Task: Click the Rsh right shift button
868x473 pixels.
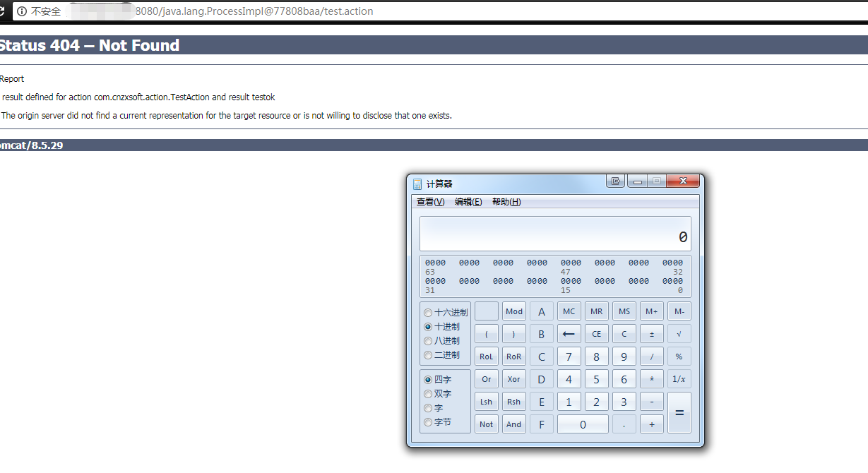Action: 514,402
